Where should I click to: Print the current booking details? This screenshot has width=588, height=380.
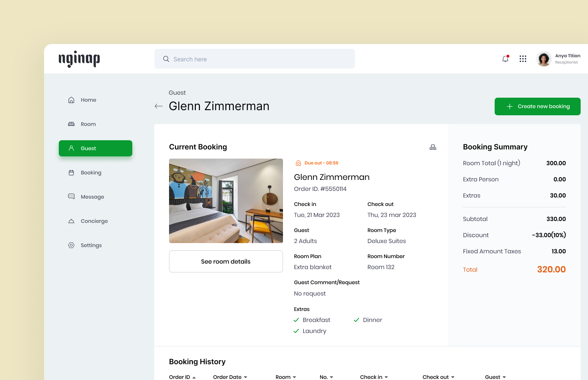click(433, 147)
